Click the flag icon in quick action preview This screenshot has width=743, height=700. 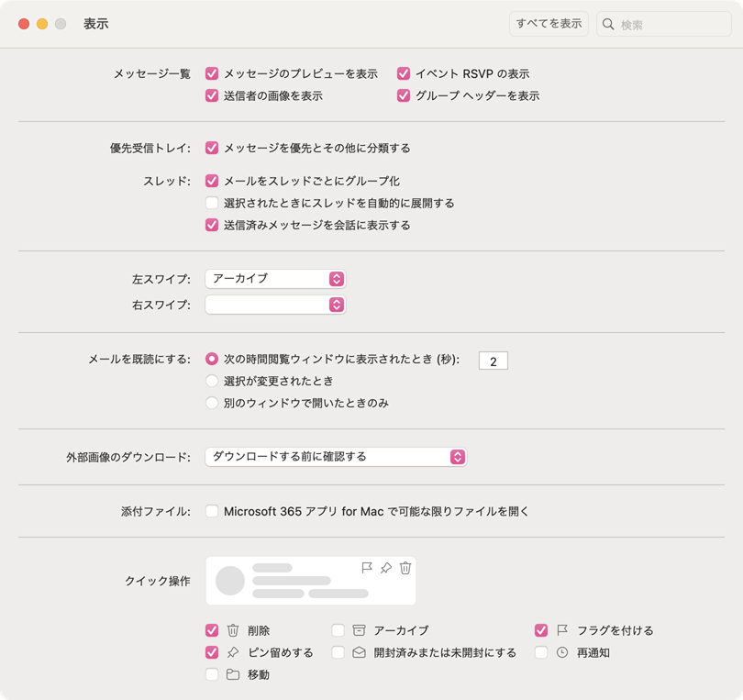367,568
